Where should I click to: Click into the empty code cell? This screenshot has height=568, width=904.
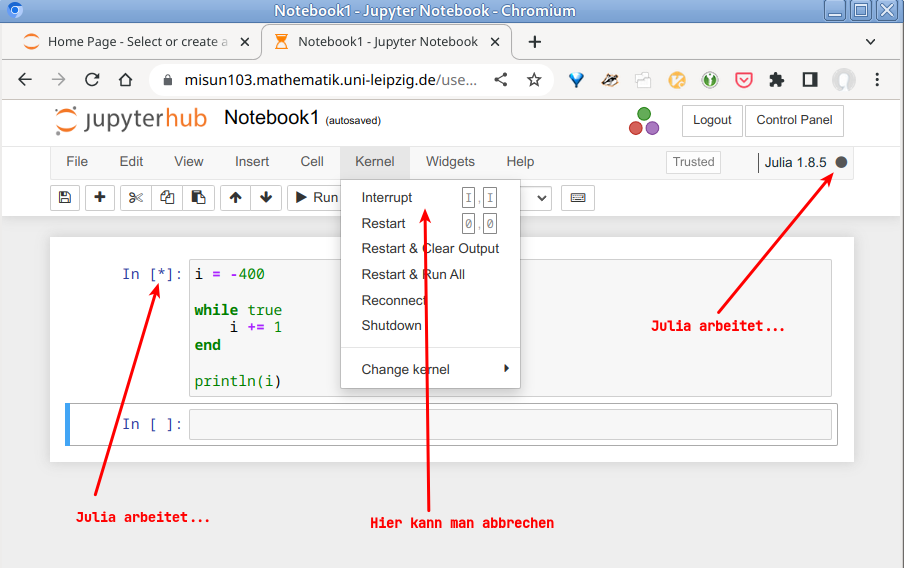click(x=510, y=424)
